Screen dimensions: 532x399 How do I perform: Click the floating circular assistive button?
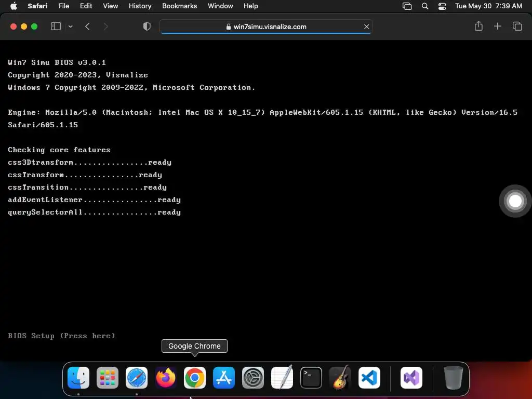coord(515,201)
